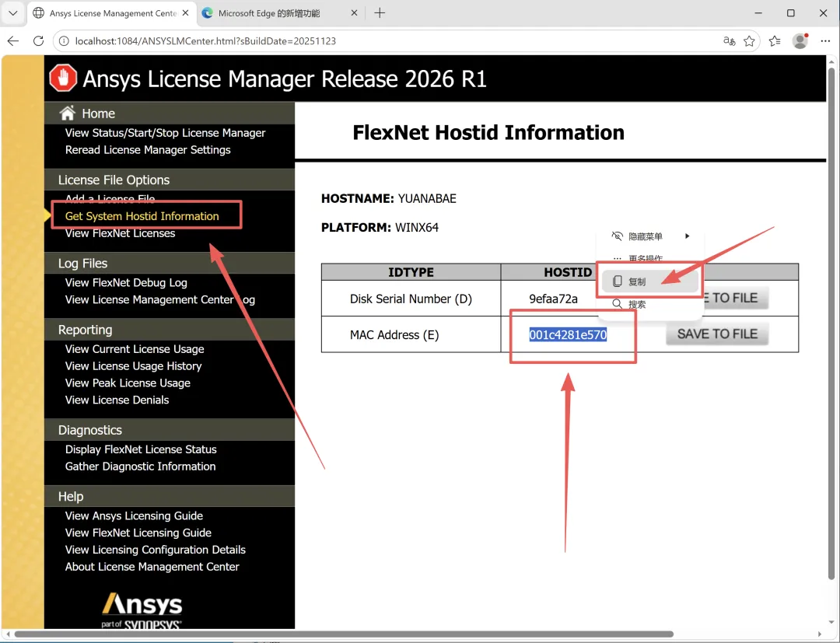Open Edge settings and more menu
840x643 pixels.
click(825, 41)
